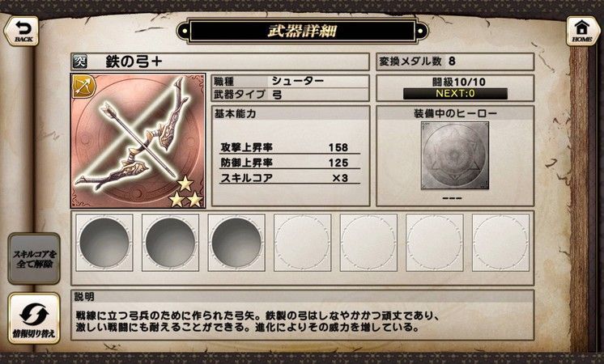
Task: Tap the fifth empty skill core slot
Action: coord(368,243)
